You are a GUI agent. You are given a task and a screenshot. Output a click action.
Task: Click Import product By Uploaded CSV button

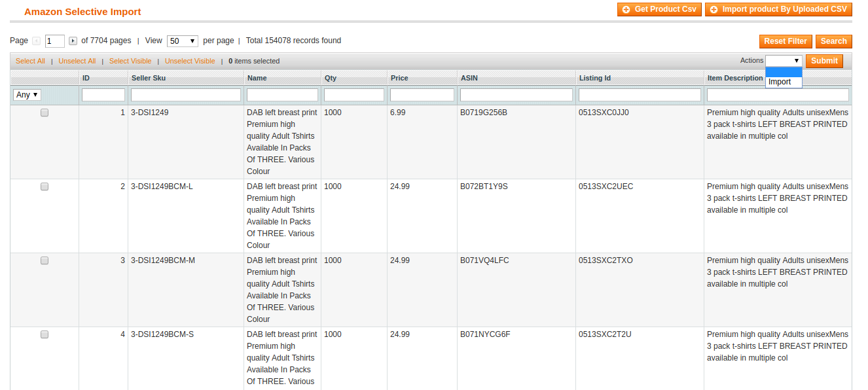point(778,10)
